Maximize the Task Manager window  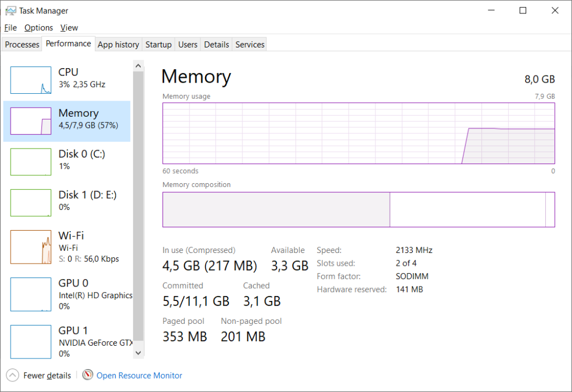(523, 11)
